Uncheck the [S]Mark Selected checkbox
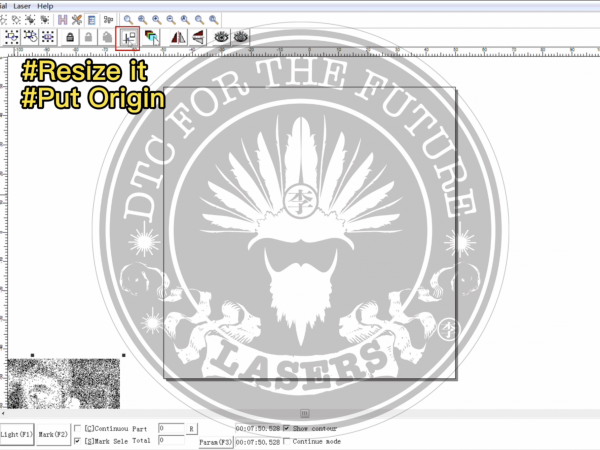 (77, 441)
